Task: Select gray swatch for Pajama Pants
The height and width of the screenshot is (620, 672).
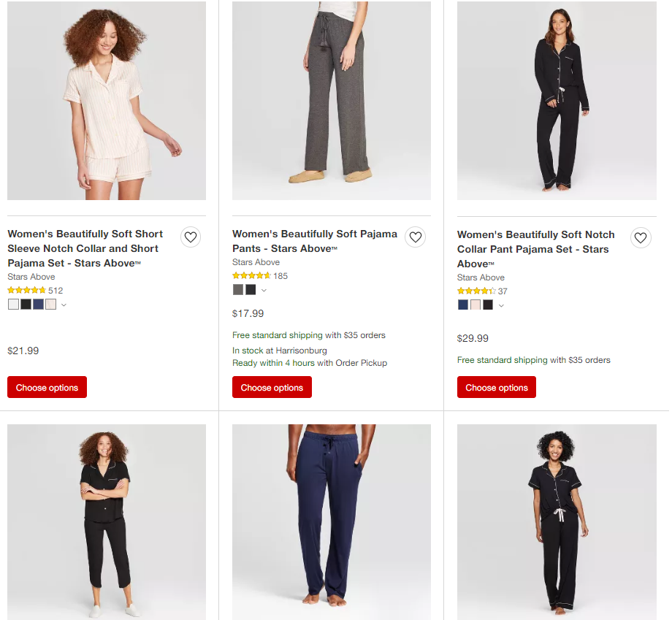Action: click(x=238, y=290)
